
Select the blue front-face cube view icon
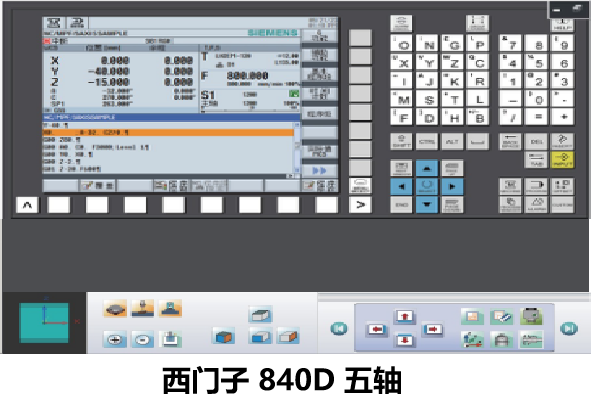pyautogui.click(x=260, y=336)
